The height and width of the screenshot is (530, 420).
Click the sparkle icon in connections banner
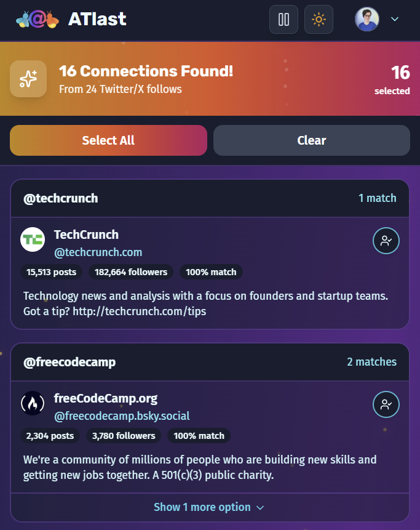pos(28,79)
